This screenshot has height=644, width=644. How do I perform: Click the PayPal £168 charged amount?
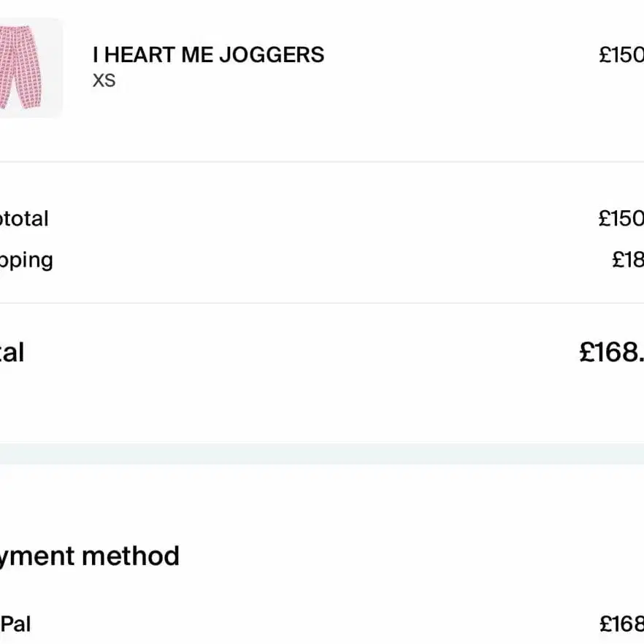pyautogui.click(x=621, y=624)
